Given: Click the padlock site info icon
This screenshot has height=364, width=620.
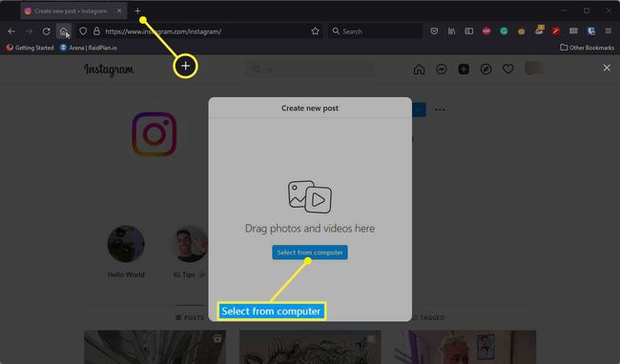Looking at the screenshot, I should point(96,31).
